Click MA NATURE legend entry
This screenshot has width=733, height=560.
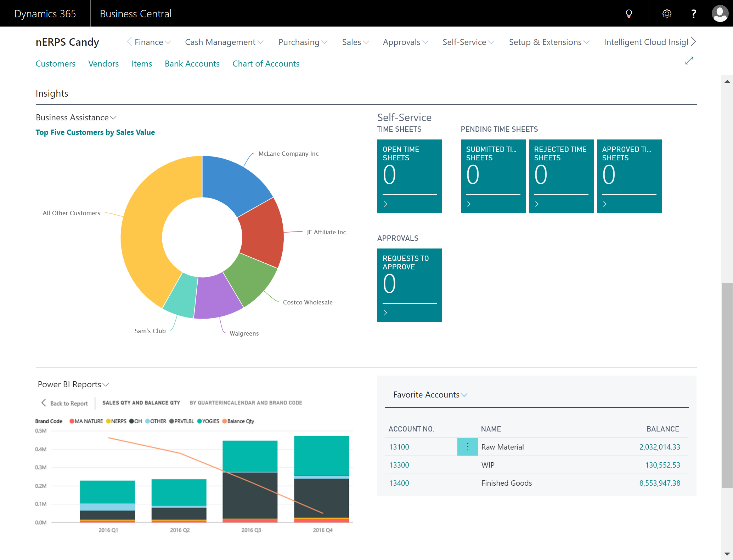point(86,421)
